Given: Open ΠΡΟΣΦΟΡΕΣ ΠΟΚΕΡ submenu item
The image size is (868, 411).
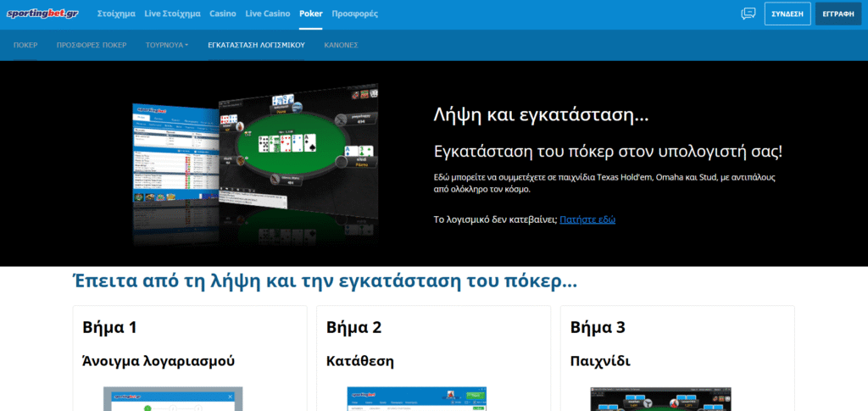Looking at the screenshot, I should pos(92,45).
